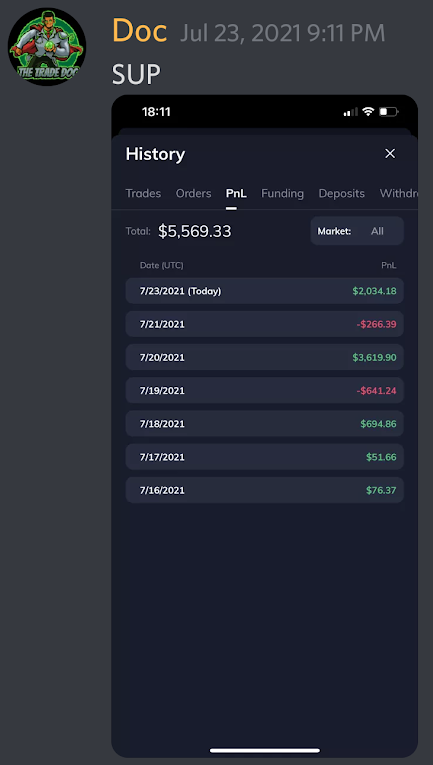This screenshot has height=765, width=433.
Task: Select the 7/21/2021 loss row
Action: 265,324
